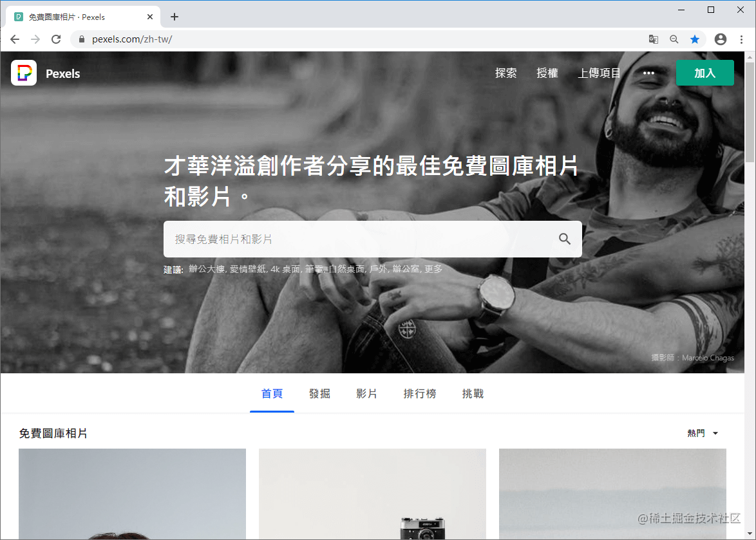Switch to the 影片 tab
This screenshot has height=540, width=756.
coord(366,393)
